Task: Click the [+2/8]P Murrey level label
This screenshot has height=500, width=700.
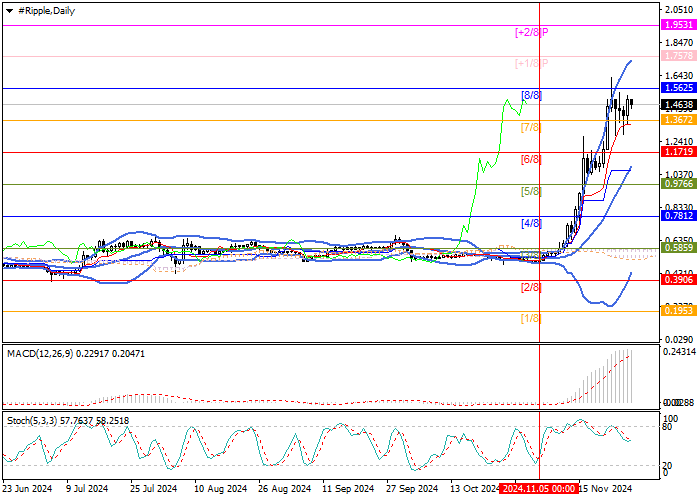Action: pyautogui.click(x=532, y=32)
